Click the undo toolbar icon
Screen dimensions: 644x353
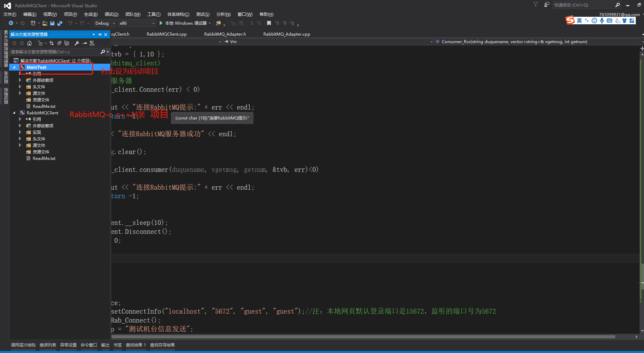pos(70,23)
